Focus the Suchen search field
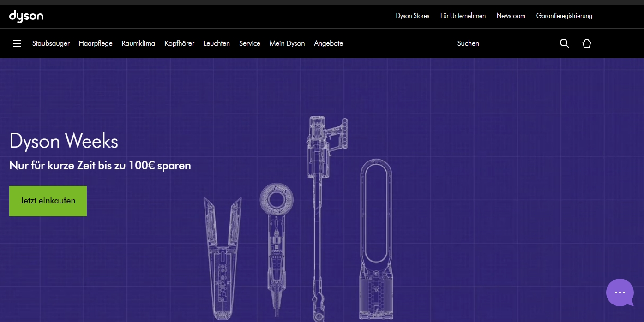This screenshot has width=644, height=322. click(x=508, y=43)
